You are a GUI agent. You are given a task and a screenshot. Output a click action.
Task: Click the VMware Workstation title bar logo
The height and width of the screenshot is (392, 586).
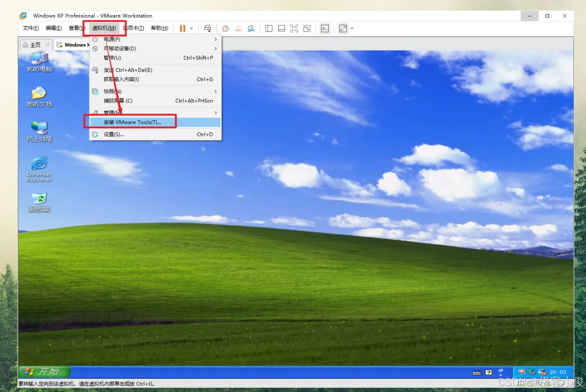coord(23,16)
